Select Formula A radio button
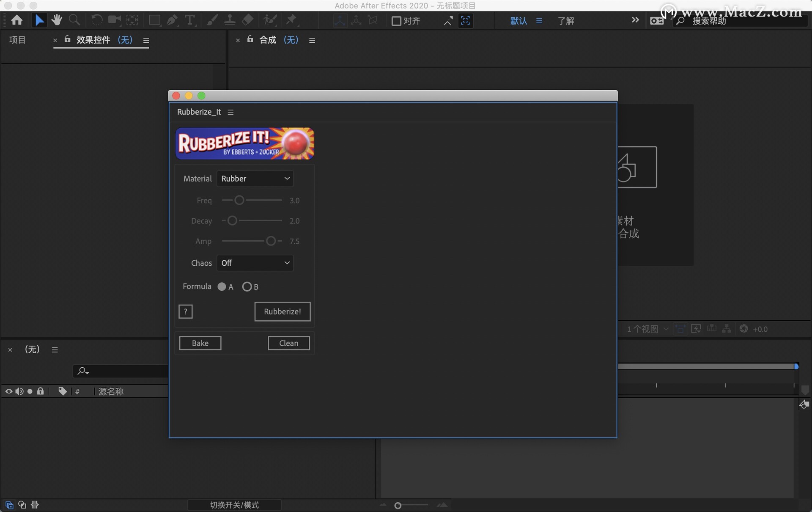The image size is (812, 512). [x=222, y=286]
